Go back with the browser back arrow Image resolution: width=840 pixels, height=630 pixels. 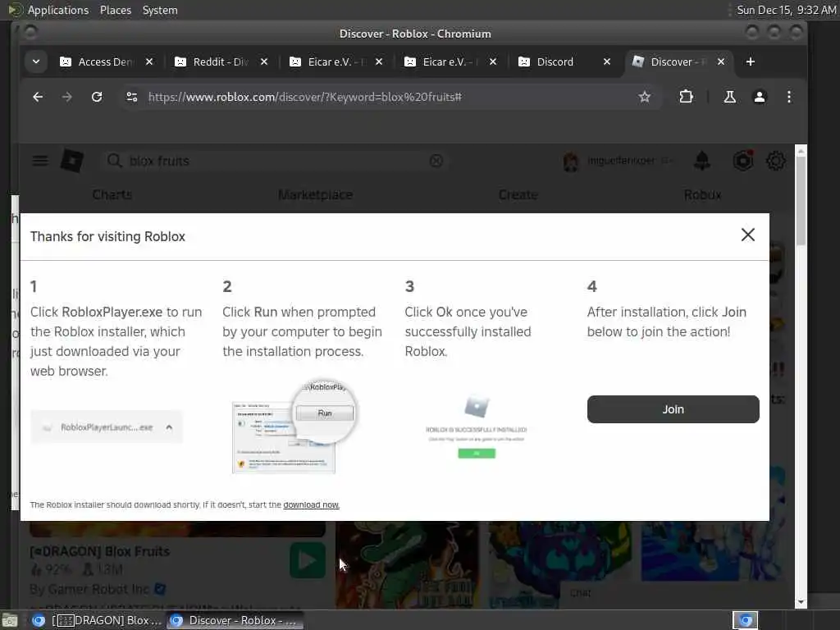[x=38, y=97]
